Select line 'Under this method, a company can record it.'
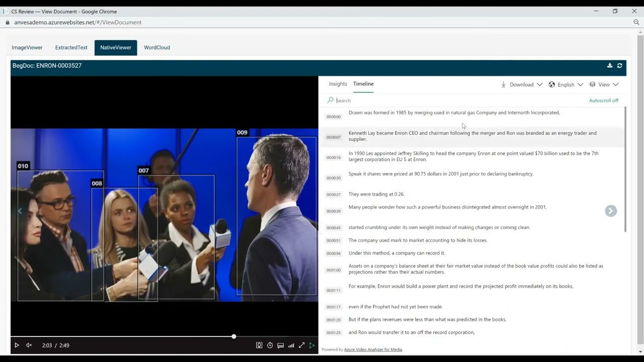 pos(396,253)
